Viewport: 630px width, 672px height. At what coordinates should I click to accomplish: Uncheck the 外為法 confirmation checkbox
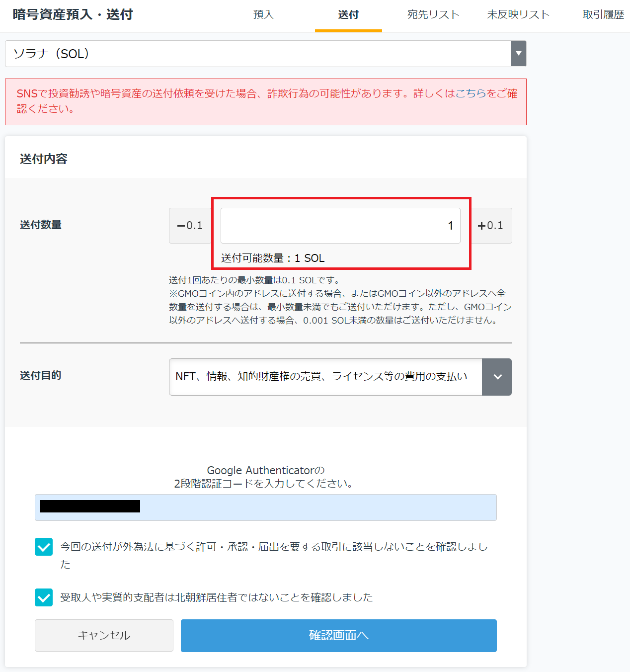tap(44, 547)
